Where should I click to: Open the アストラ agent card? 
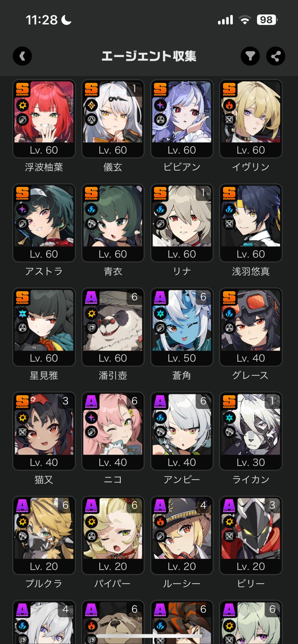44,223
